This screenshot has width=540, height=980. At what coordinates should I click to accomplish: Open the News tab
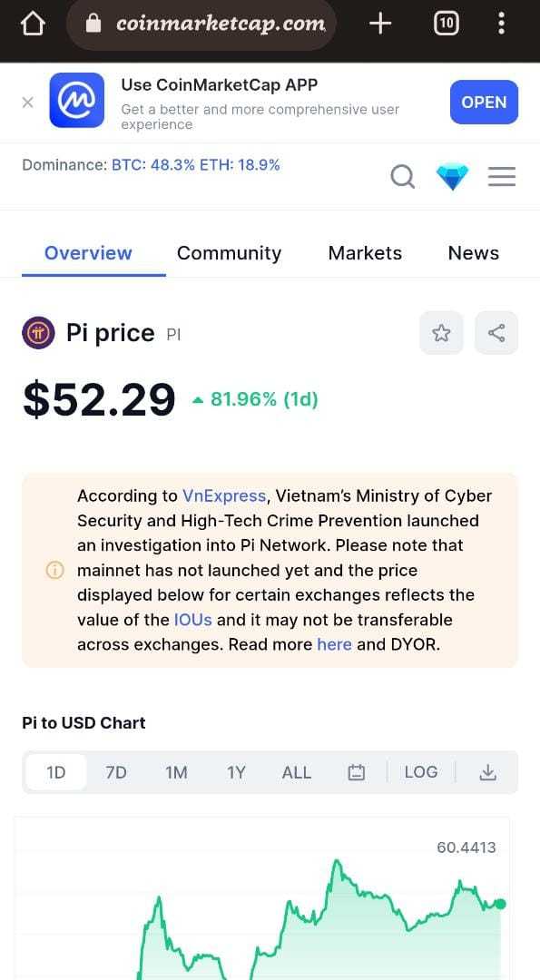(474, 253)
